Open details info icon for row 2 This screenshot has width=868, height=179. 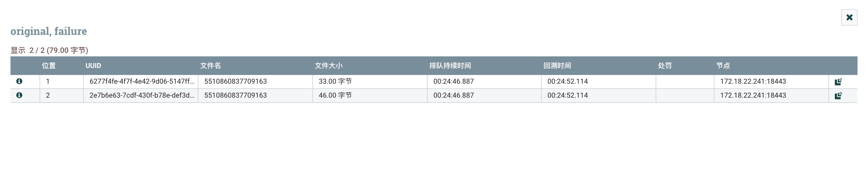(x=19, y=95)
